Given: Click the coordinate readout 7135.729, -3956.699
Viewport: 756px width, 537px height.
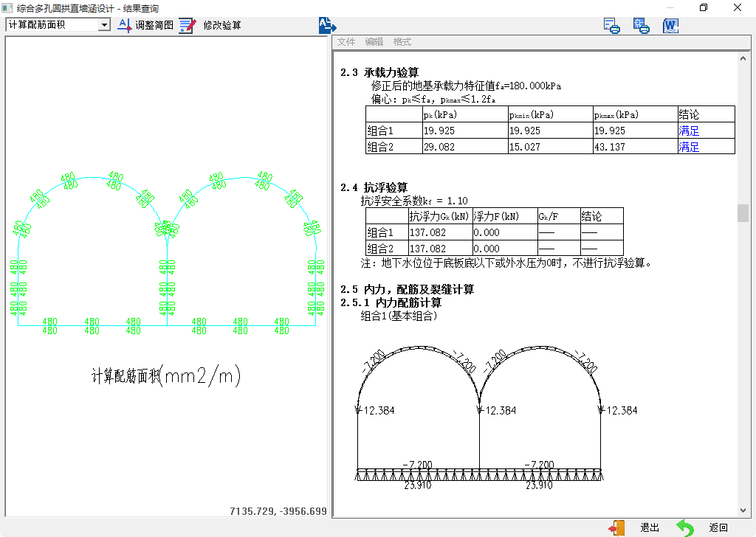Looking at the screenshot, I should [x=278, y=511].
